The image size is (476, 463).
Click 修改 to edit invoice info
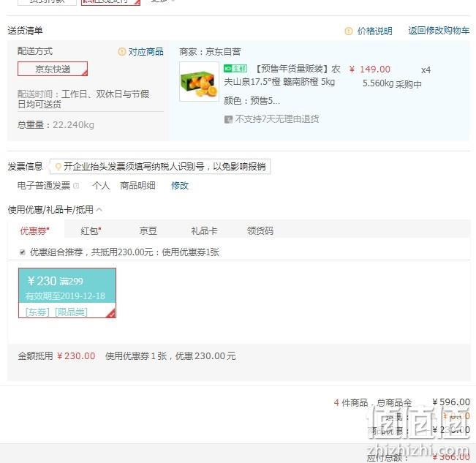(180, 185)
